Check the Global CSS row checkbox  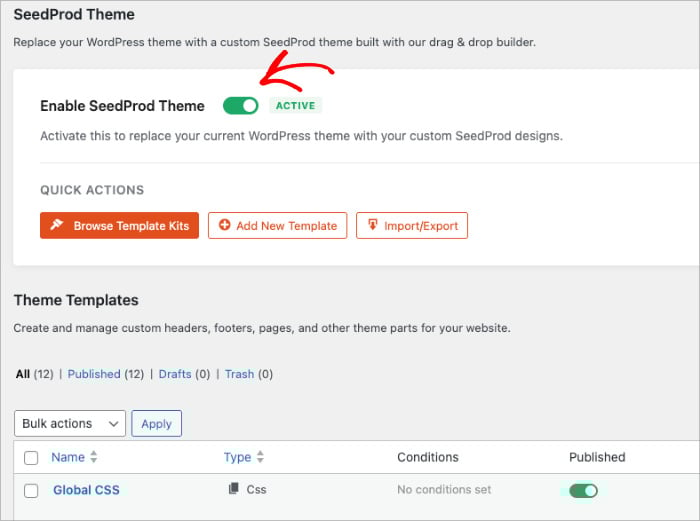31,490
